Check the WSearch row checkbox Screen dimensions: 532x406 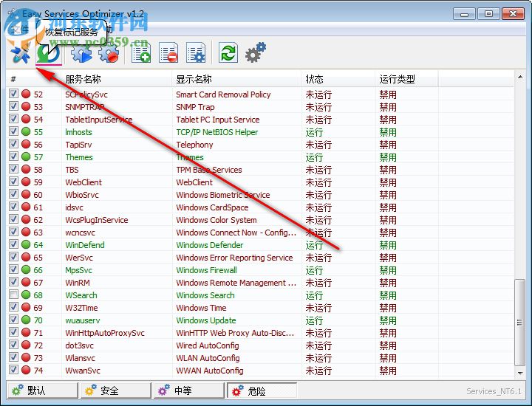pos(13,294)
